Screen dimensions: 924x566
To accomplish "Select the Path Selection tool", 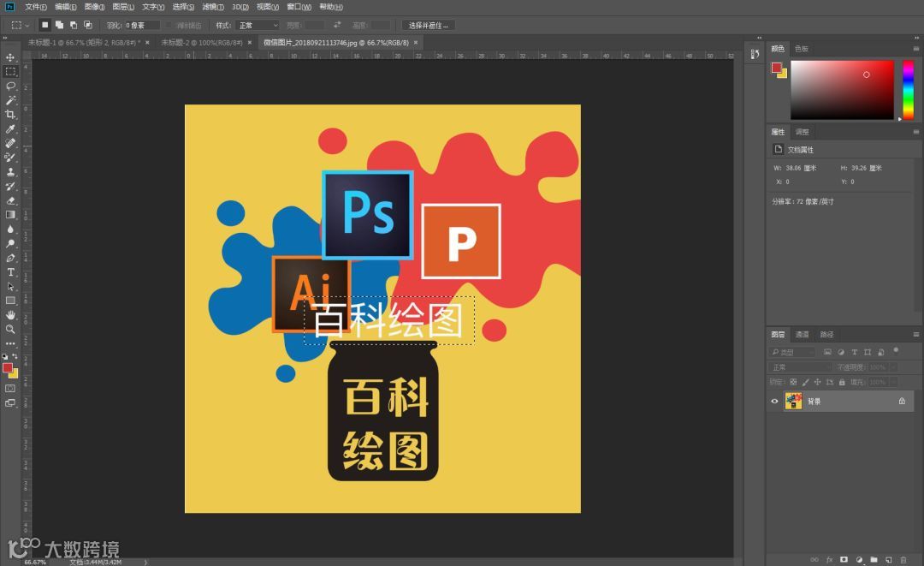I will pyautogui.click(x=10, y=287).
